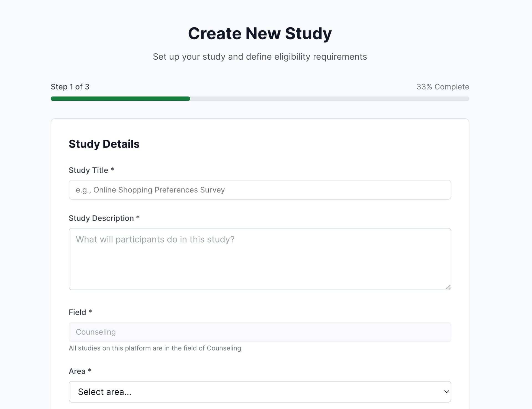Click inside the Study Description textarea
This screenshot has height=409, width=532.
[259, 258]
